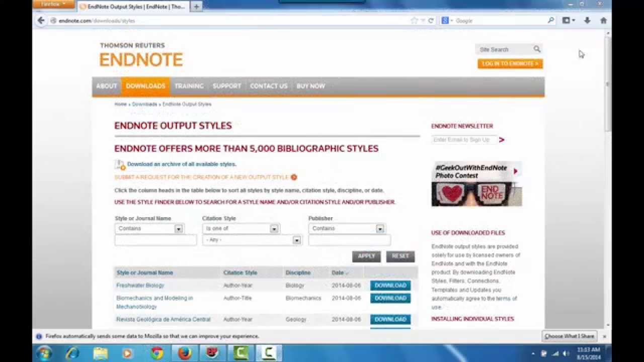Open the Citation Style 'Is one of' dropdown

(274, 229)
